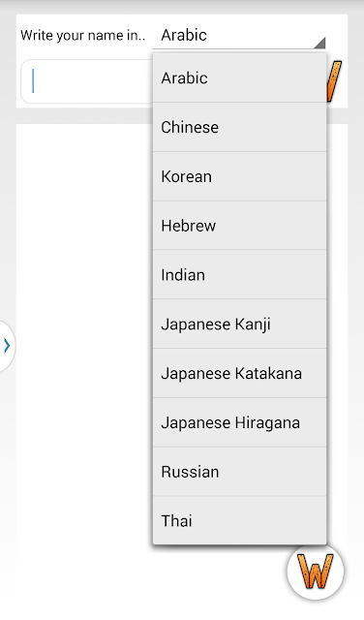This screenshot has width=364, height=620.
Task: Dismiss list via gray band between cards
Action: click(84, 116)
